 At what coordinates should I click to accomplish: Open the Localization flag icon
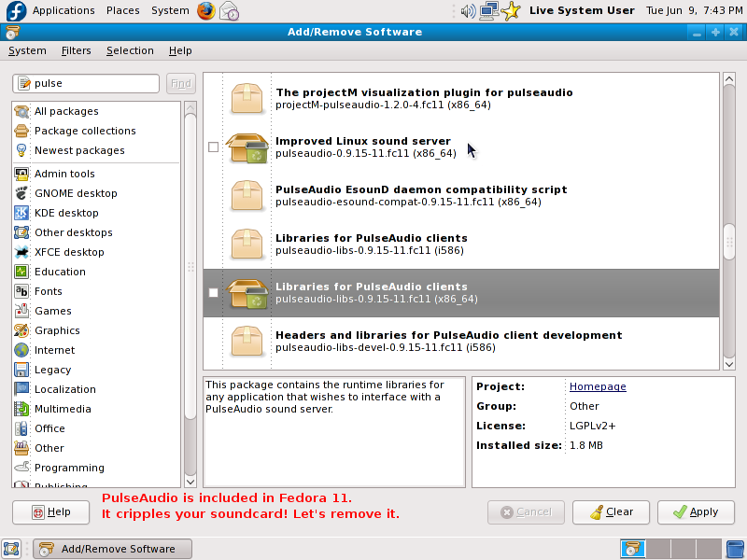[x=21, y=389]
